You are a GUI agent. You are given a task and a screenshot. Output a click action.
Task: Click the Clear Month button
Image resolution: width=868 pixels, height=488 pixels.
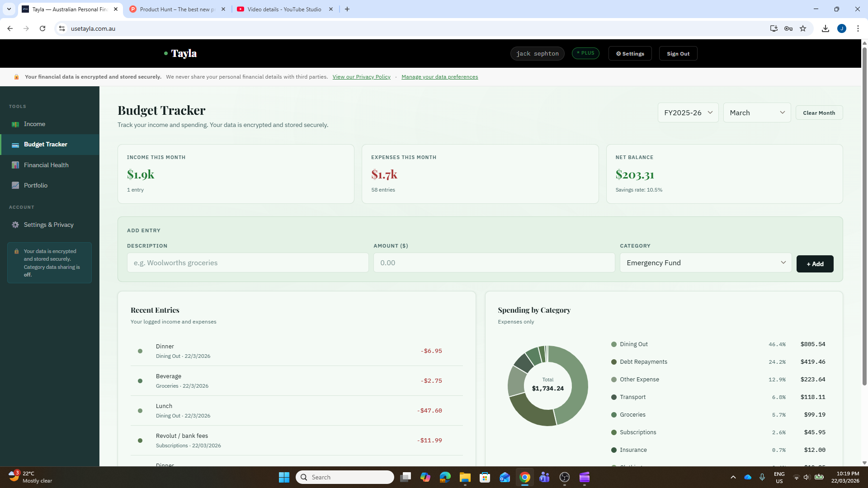coord(819,113)
